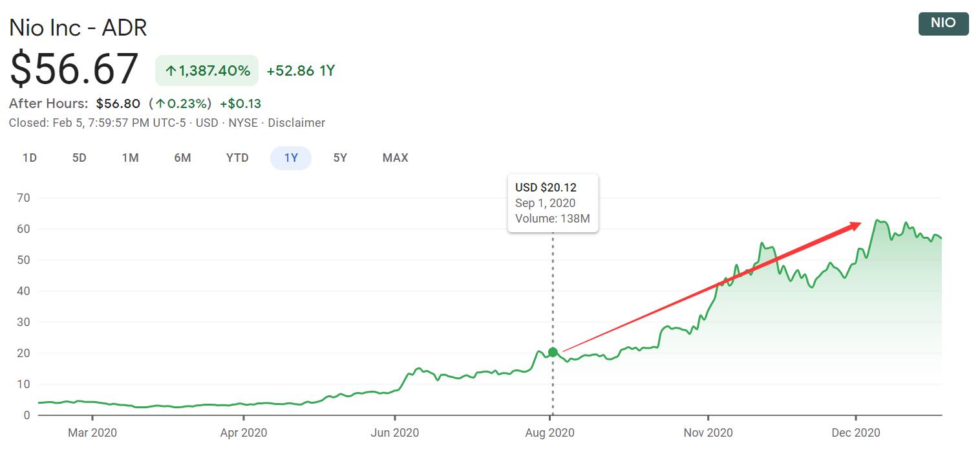Viewport: 980px width, 449px height.
Task: Click the Mar 2020 axis label
Action: coord(92,433)
